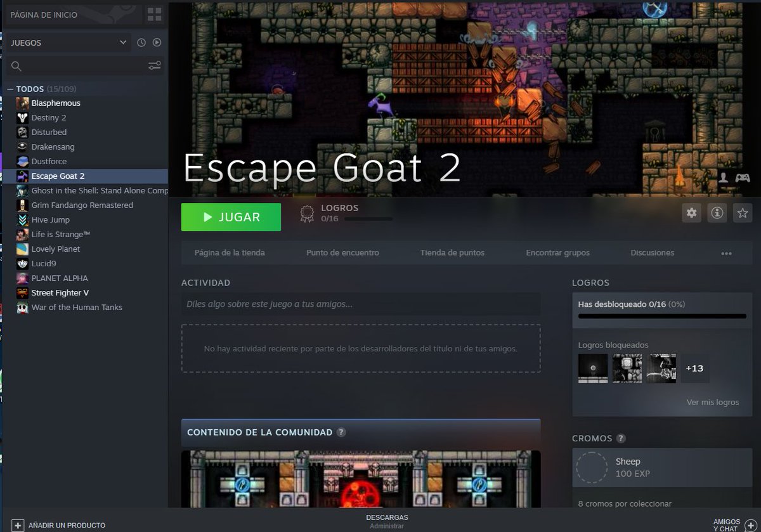Click the single-player person icon
Image resolution: width=761 pixels, height=532 pixels.
coord(723,178)
